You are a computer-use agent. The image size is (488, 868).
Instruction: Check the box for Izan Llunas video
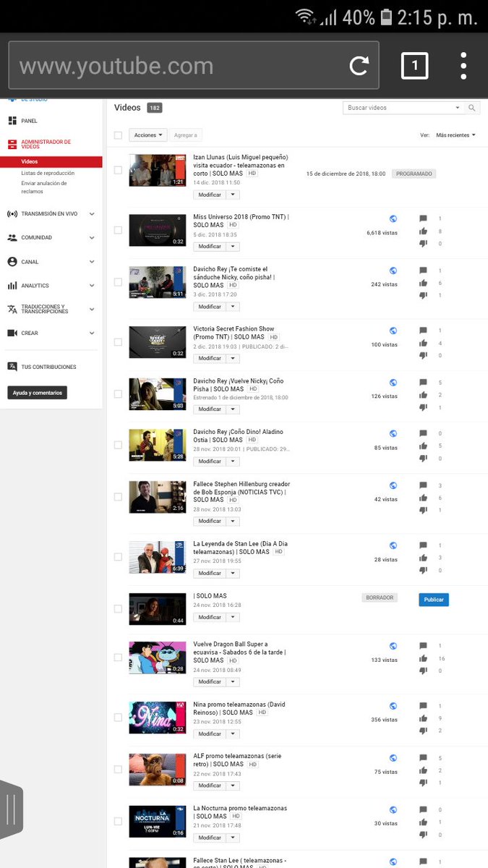pyautogui.click(x=118, y=170)
